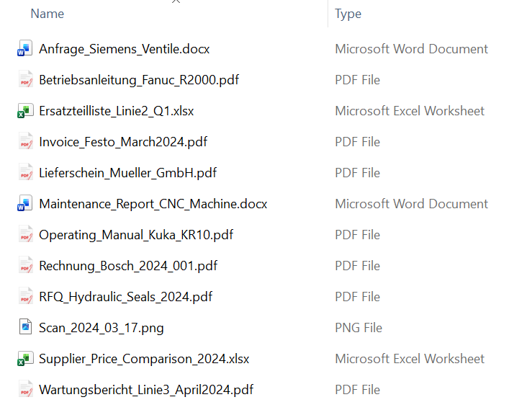Select file name Lieferschein_Mueller_GmbH.pdf
The height and width of the screenshot is (410, 532).
[x=127, y=173]
